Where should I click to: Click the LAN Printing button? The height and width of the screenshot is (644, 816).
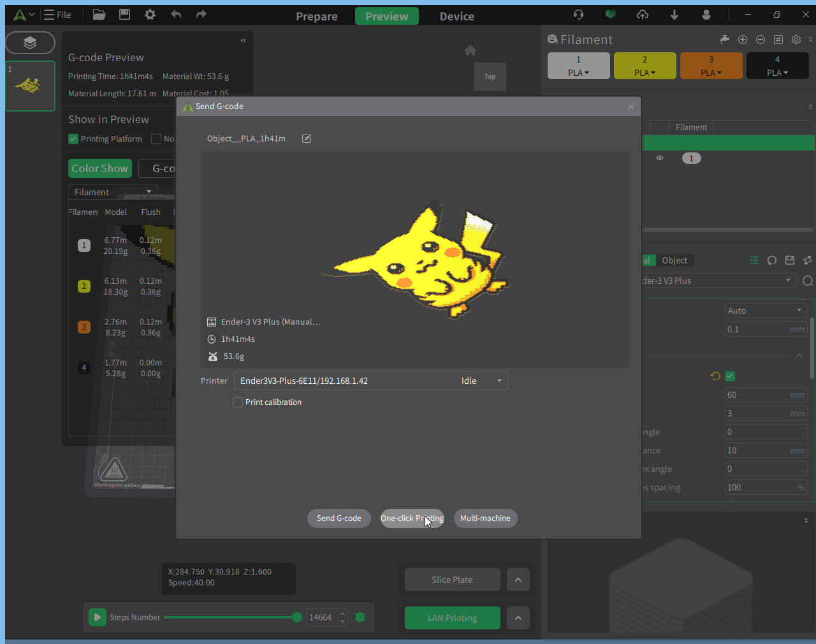[453, 618]
